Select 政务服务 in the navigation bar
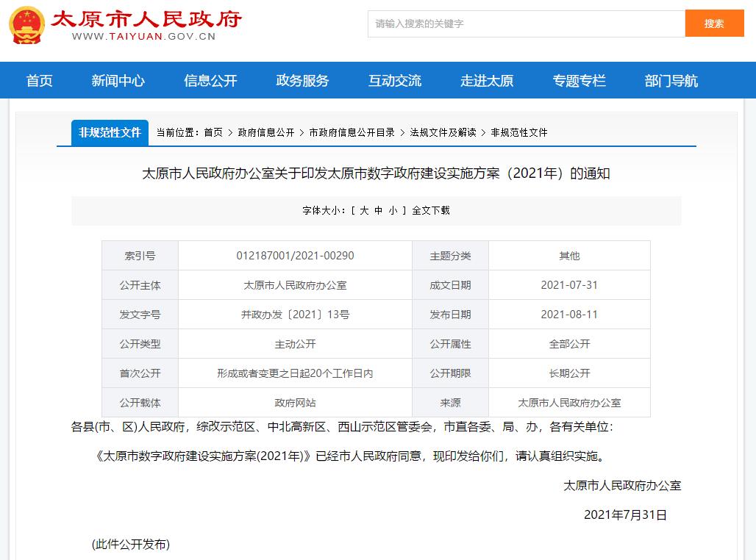 (302, 81)
